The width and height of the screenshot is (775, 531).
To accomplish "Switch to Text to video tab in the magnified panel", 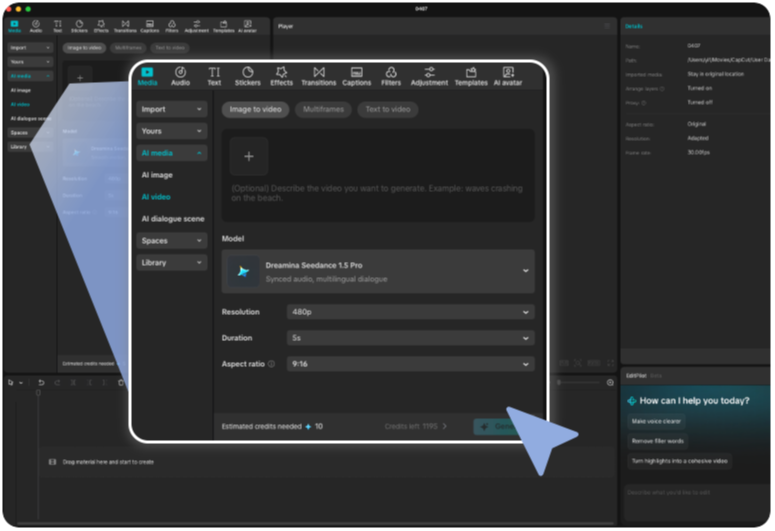I will 388,109.
